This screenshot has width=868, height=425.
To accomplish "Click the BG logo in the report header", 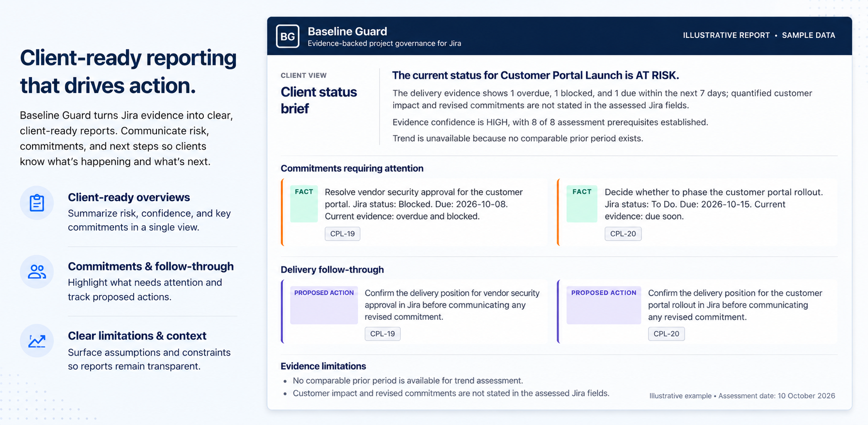I will click(288, 36).
